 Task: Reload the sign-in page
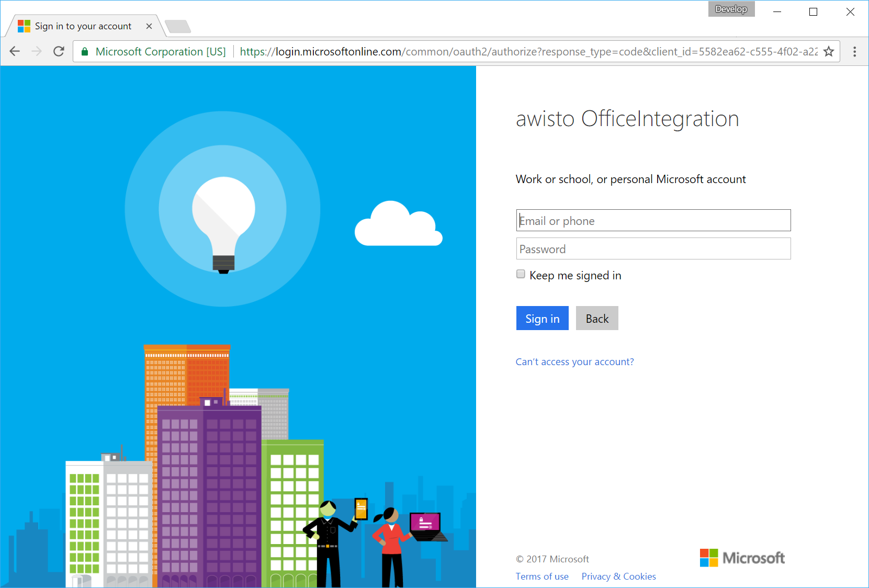59,51
